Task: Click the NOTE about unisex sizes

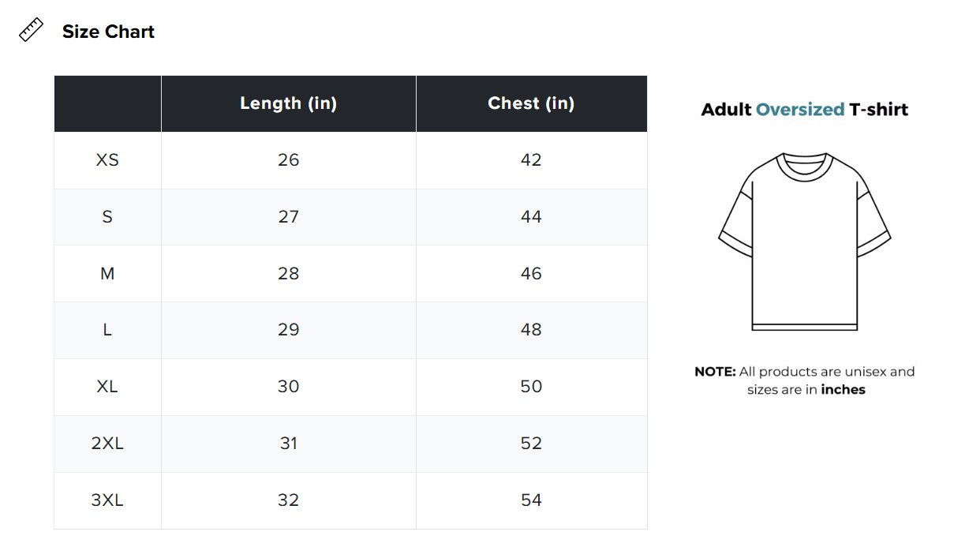Action: [x=805, y=380]
